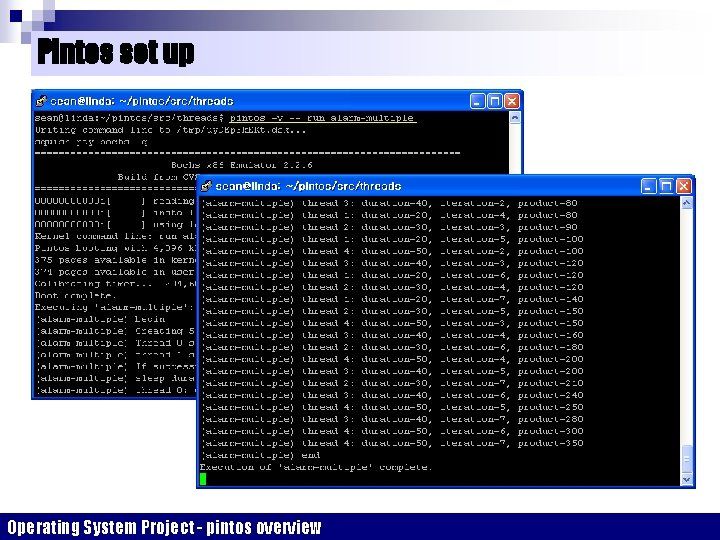Screen dimensions: 720x540
Task: Click the underlined 'pintos -v -- run alarm-multiple' command
Action: [322, 118]
